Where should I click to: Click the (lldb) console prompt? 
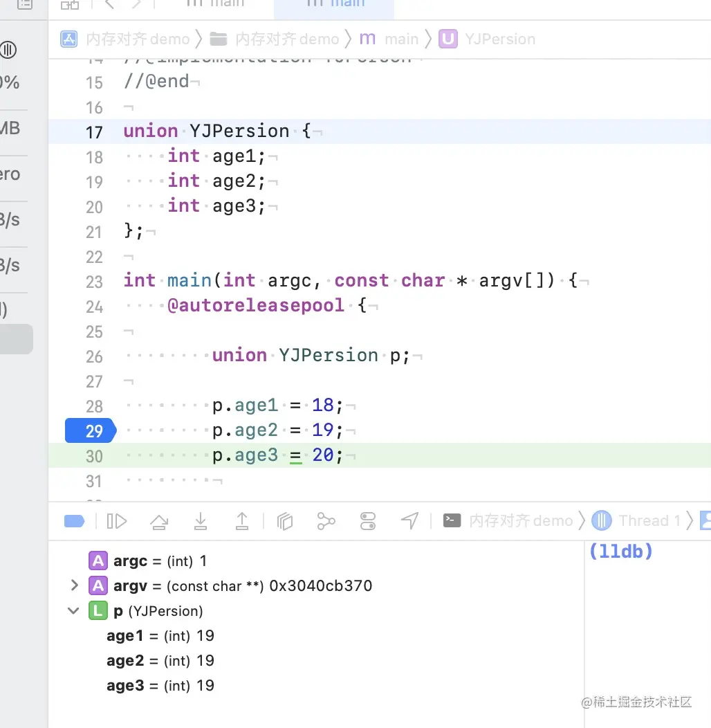(x=620, y=552)
